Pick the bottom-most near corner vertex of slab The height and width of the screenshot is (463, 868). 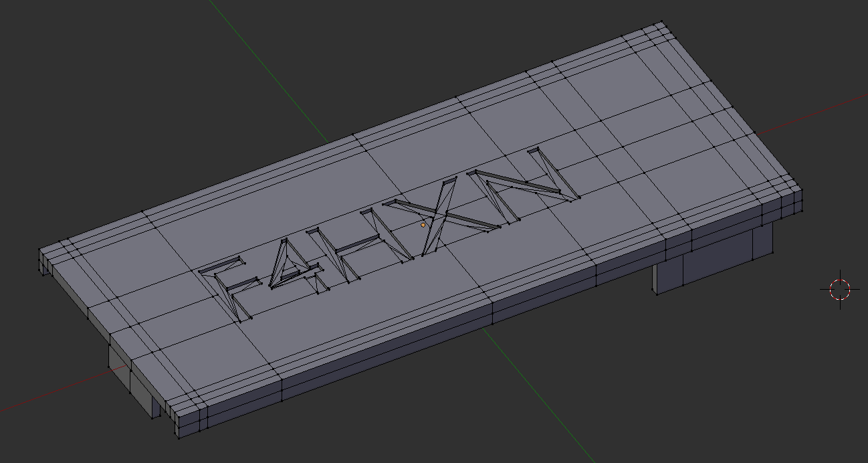click(x=179, y=438)
